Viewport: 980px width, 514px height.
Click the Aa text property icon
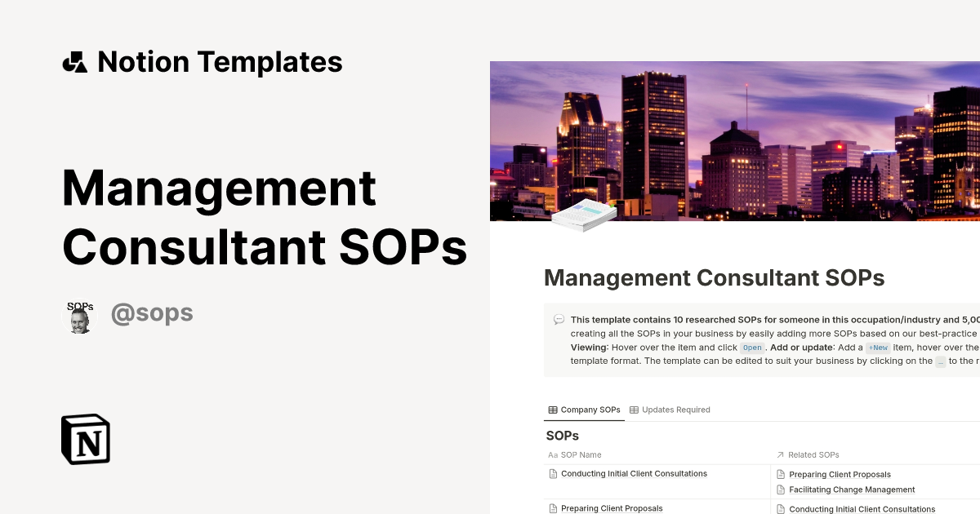click(552, 454)
